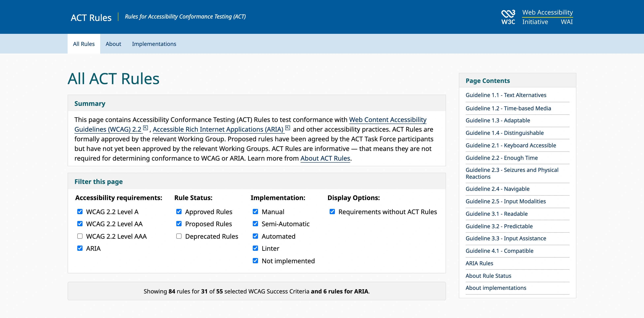
Task: Toggle Proposed Rules checkbox
Action: point(179,223)
